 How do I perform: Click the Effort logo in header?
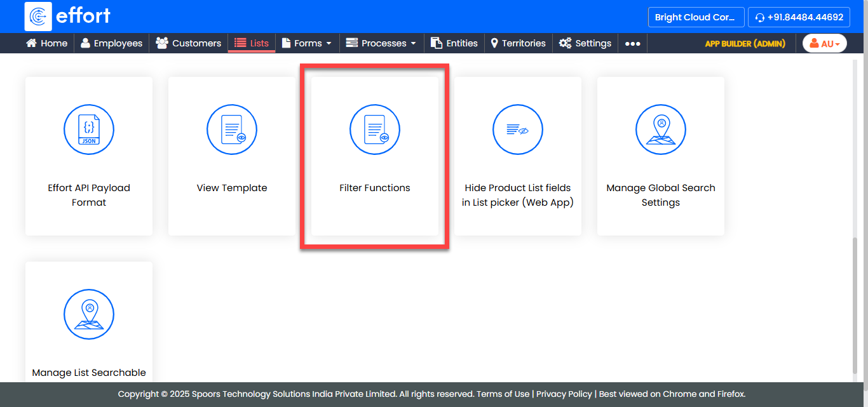tap(67, 17)
